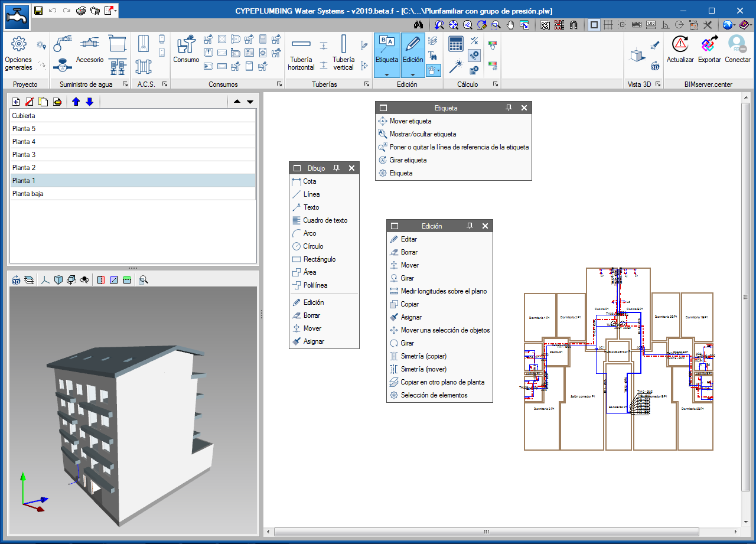Click the Actualizar warning refresh icon
756x544 pixels.
coord(680,50)
